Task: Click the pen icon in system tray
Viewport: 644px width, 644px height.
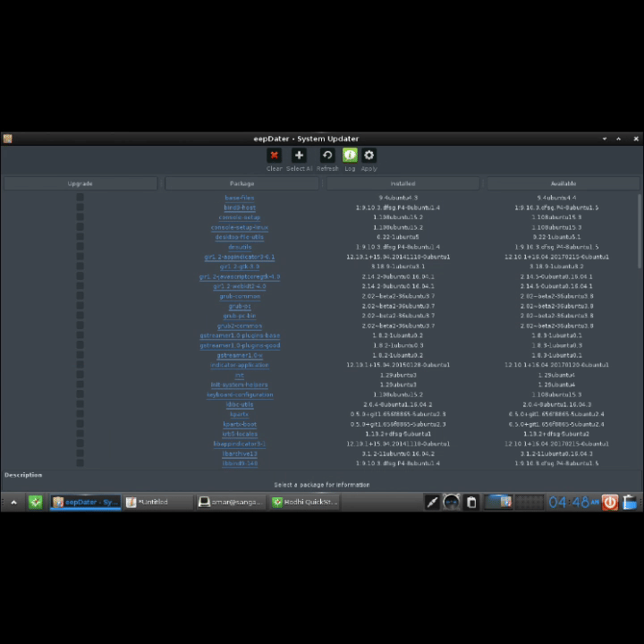Action: point(432,502)
